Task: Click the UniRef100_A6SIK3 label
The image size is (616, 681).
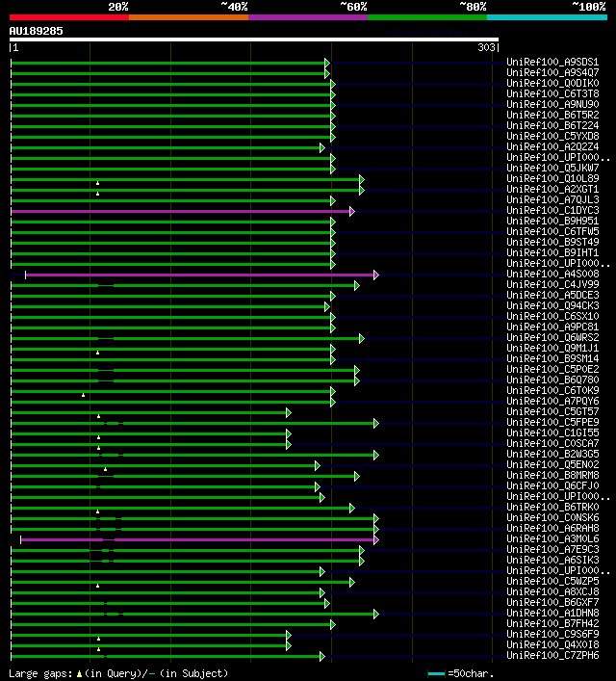Action: tap(552, 560)
